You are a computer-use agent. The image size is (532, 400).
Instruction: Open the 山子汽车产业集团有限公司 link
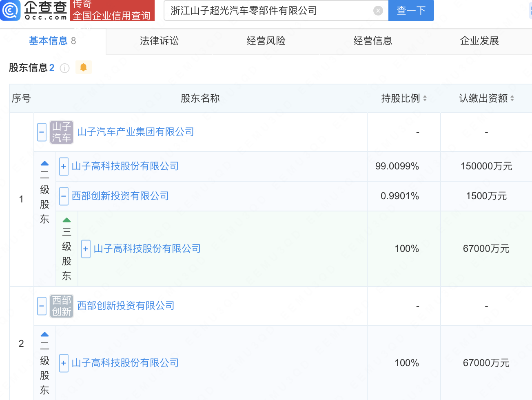[x=135, y=132]
